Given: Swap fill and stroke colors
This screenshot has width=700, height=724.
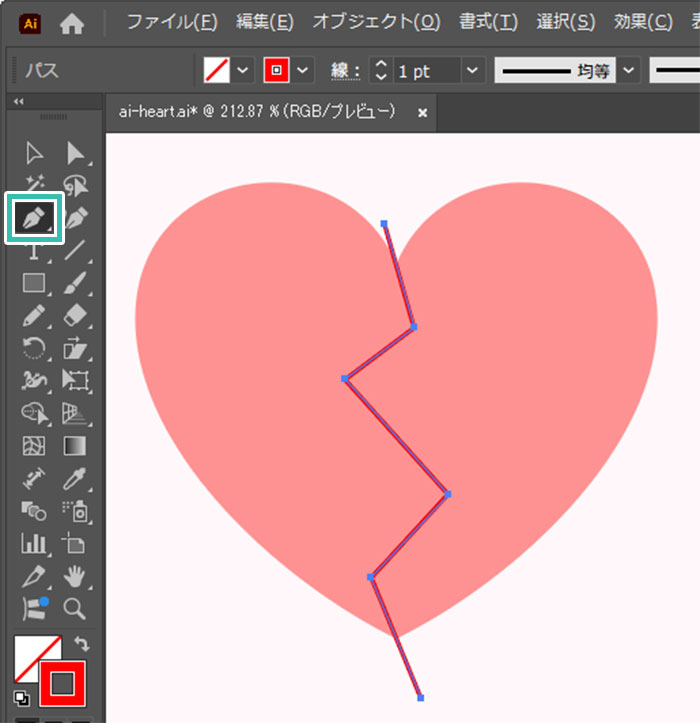Looking at the screenshot, I should coord(82,645).
